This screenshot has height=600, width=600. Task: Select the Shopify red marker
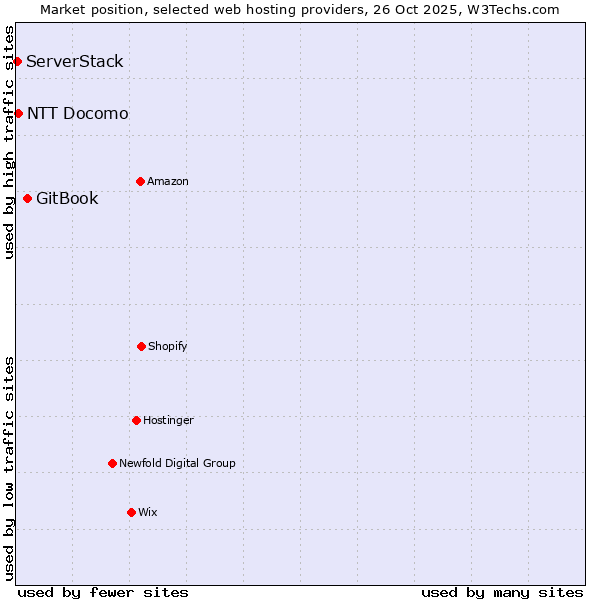tap(141, 346)
